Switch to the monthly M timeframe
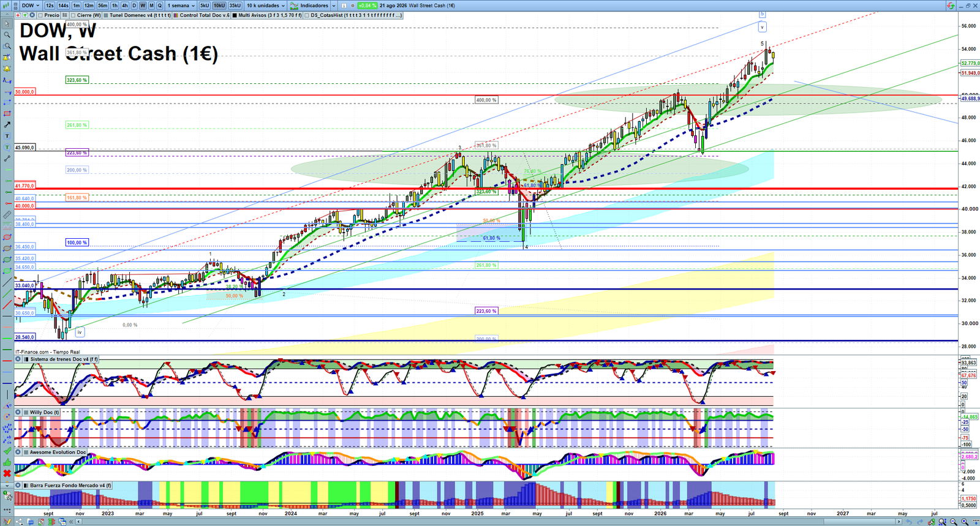Viewport: 980px width, 526px height. (x=151, y=6)
